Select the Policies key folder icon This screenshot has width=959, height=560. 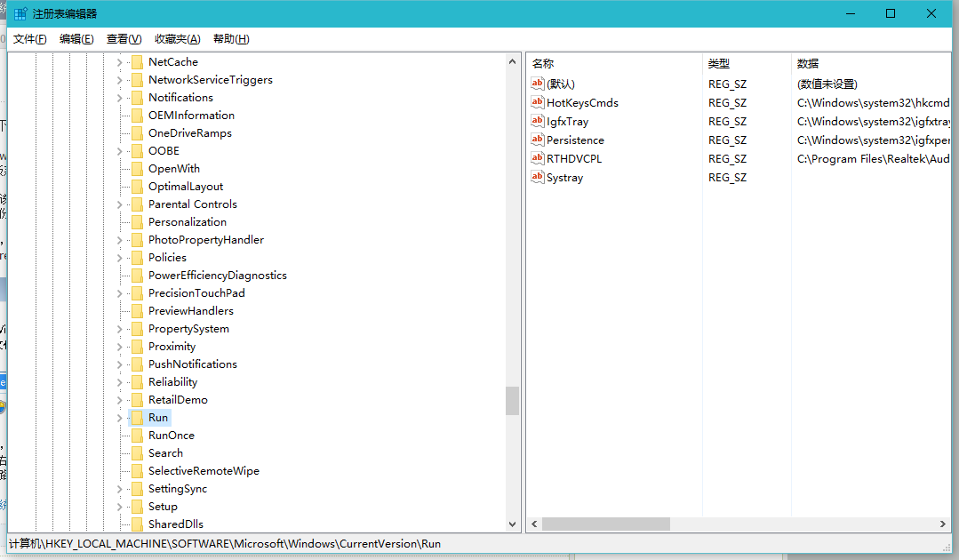point(137,257)
